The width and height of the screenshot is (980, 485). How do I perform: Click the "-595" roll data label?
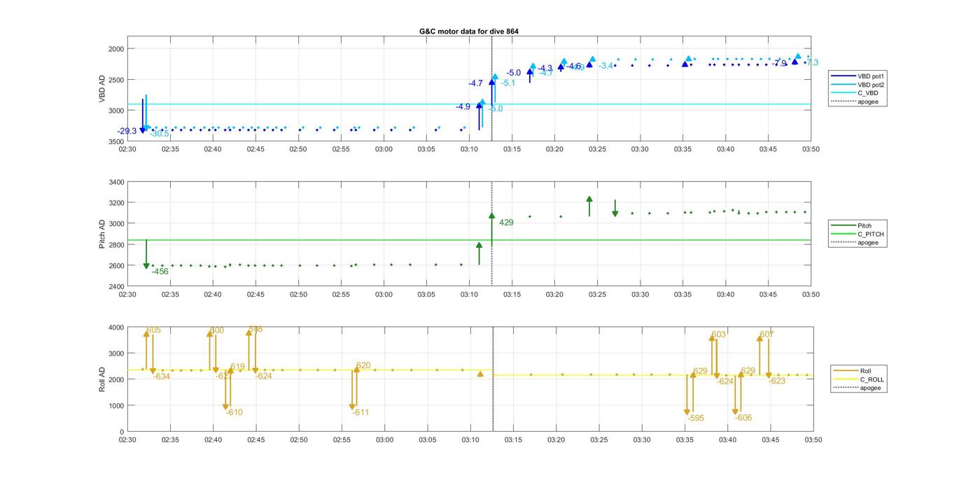coord(696,419)
